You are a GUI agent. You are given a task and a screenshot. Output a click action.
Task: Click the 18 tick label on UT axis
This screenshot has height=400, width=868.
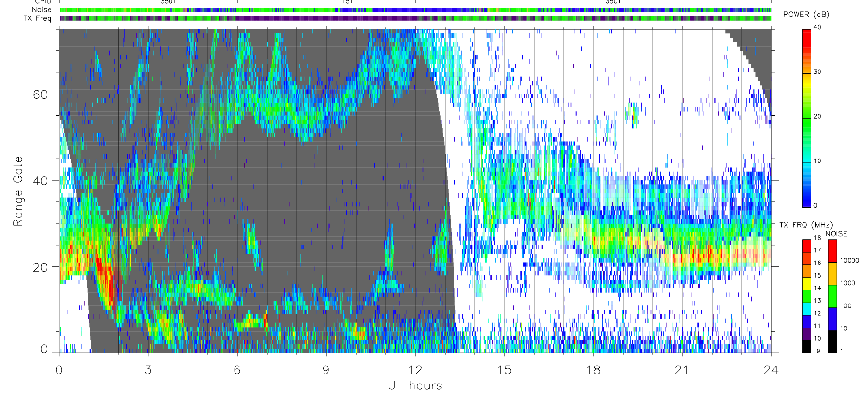(x=593, y=370)
